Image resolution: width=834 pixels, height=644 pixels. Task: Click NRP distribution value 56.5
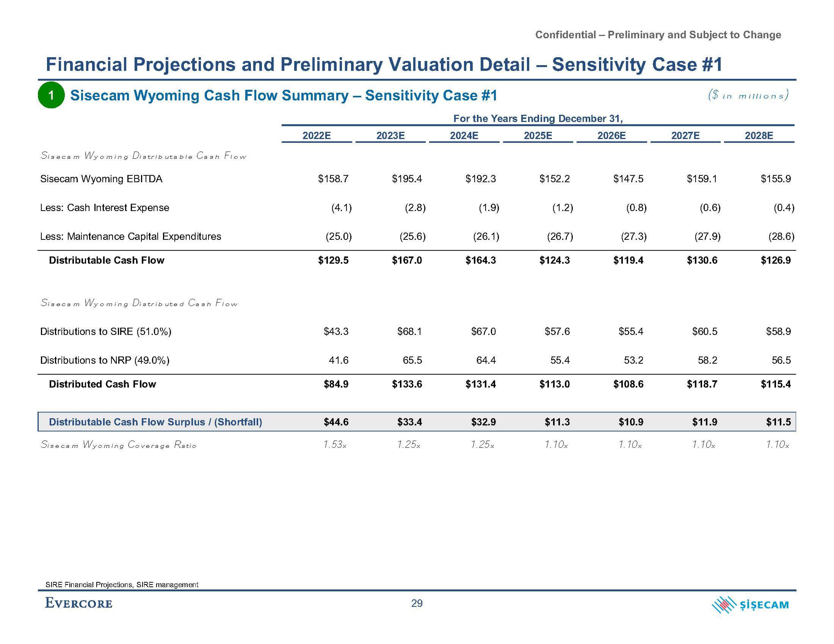(x=781, y=360)
